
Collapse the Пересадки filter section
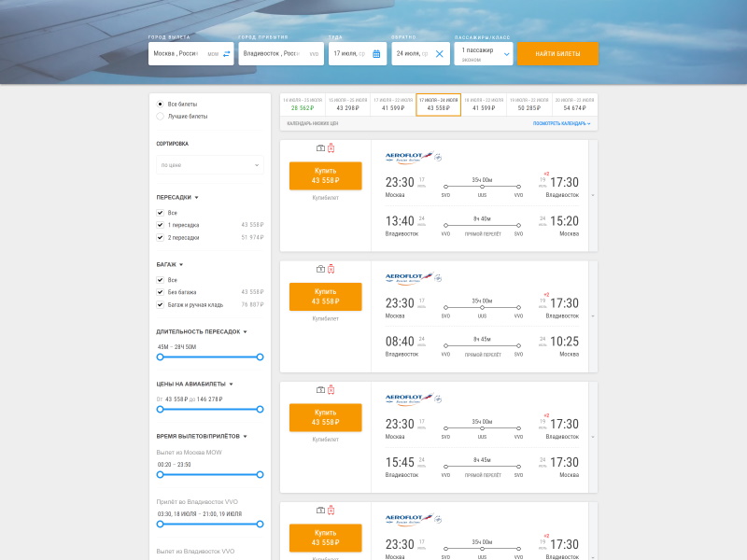tap(196, 198)
